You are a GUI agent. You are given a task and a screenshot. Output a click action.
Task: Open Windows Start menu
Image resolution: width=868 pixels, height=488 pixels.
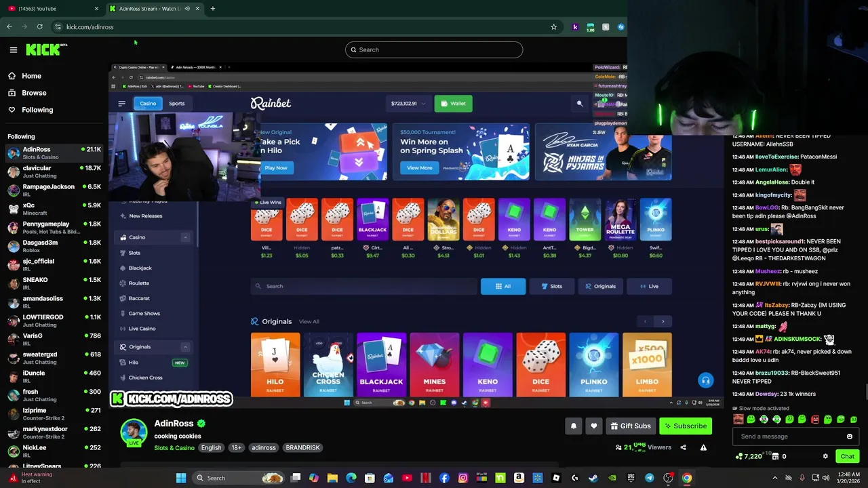point(181,478)
